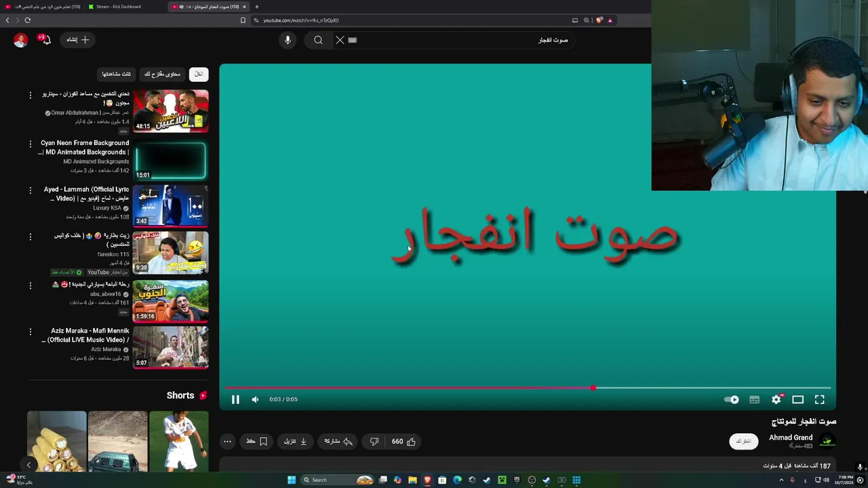Open options for the abu_abeer16 video
The height and width of the screenshot is (488, 868).
[30, 285]
